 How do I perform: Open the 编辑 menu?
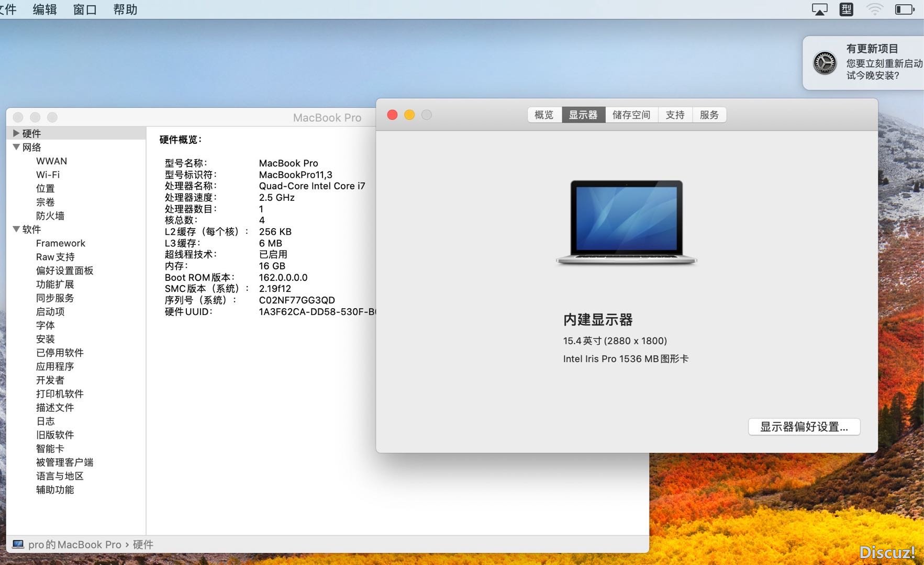[x=44, y=9]
